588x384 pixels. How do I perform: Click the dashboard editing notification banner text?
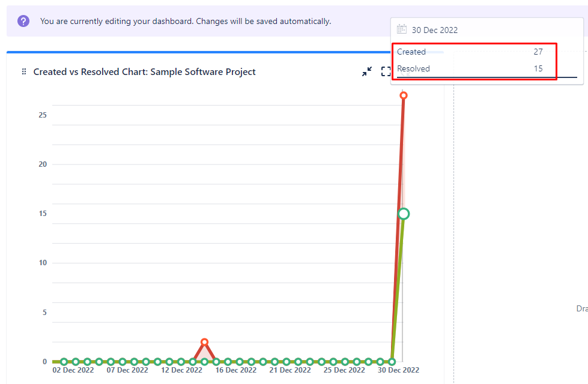pos(186,20)
